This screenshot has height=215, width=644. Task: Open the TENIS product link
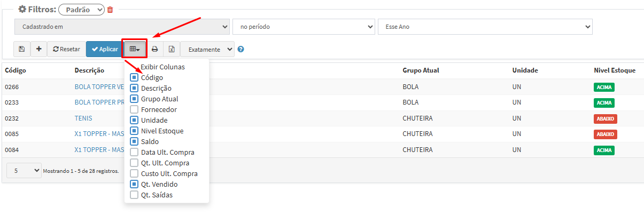click(x=83, y=118)
